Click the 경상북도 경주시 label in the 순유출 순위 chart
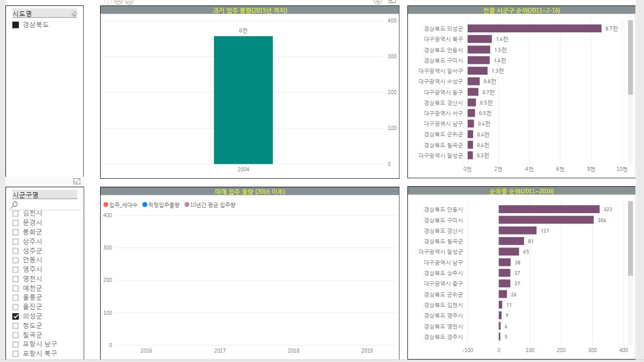Screen dimensions: 644x362 coord(443,337)
